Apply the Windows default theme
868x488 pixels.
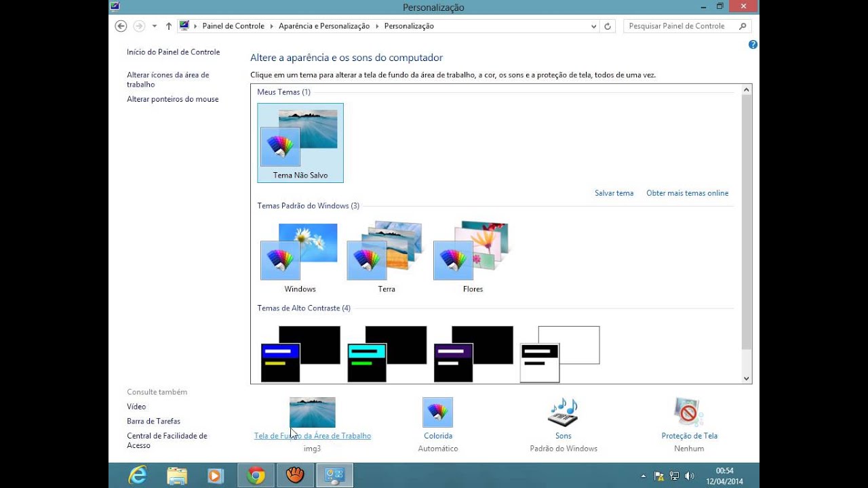[x=300, y=258]
